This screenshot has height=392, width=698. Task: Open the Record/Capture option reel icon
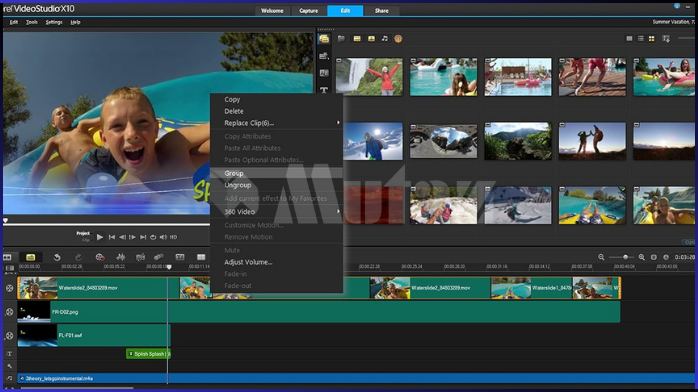coord(100,257)
